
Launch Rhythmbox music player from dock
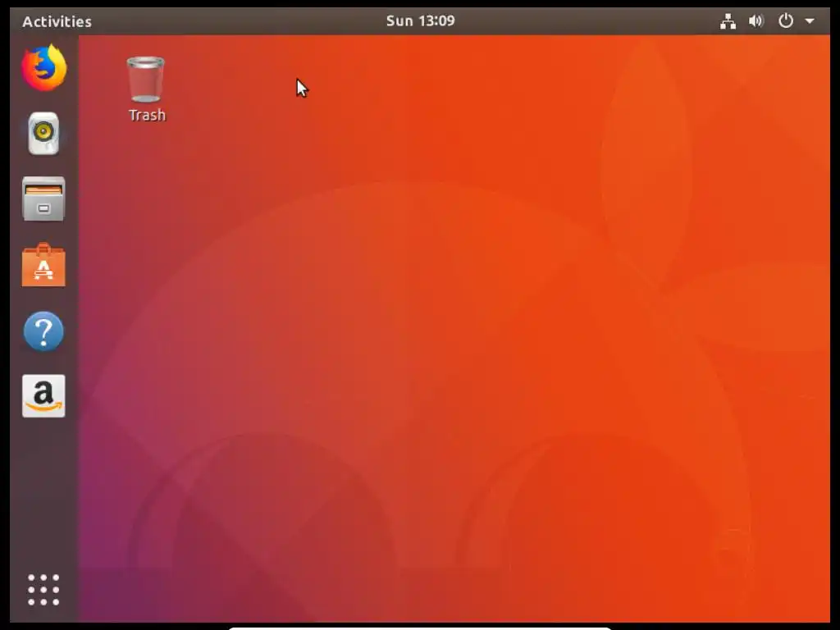point(43,134)
